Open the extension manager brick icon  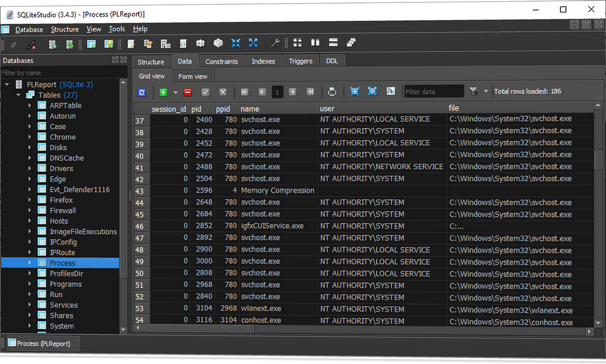click(218, 43)
